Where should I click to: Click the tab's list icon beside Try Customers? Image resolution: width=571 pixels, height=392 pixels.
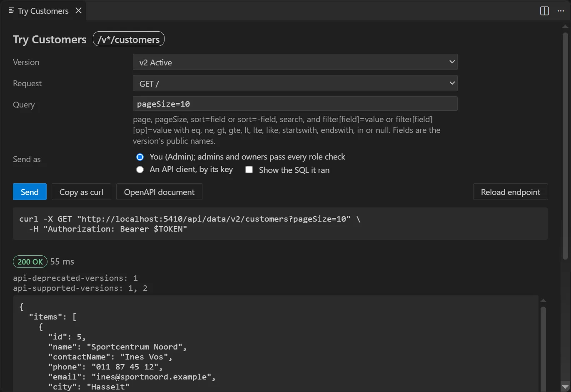coord(11,10)
